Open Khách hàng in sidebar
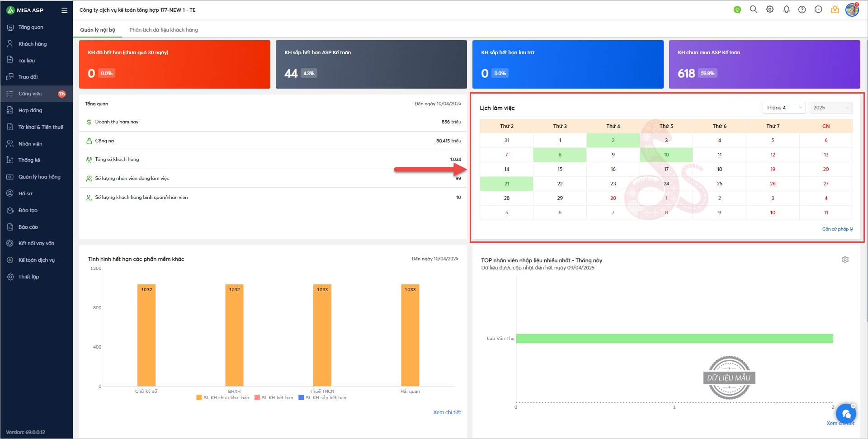Viewport: 868px width, 439px height. click(36, 44)
